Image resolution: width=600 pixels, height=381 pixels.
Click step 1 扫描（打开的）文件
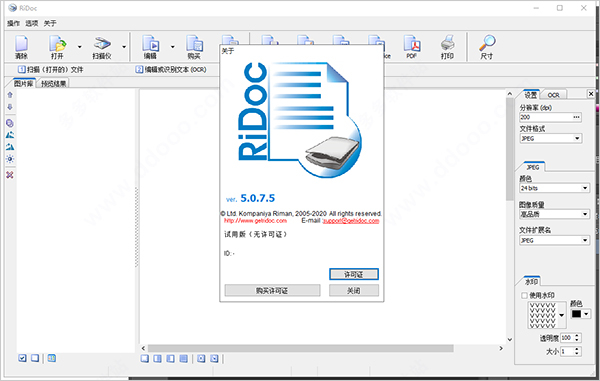(x=50, y=70)
